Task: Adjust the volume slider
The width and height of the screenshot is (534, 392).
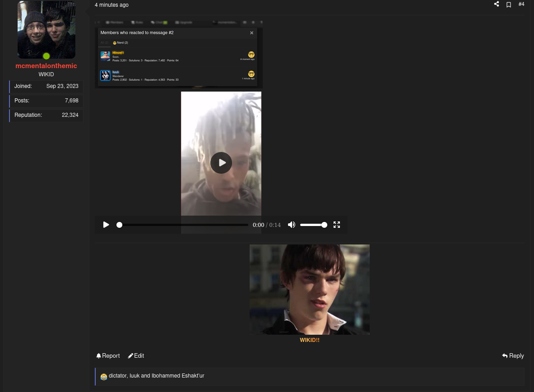Action: pyautogui.click(x=314, y=225)
